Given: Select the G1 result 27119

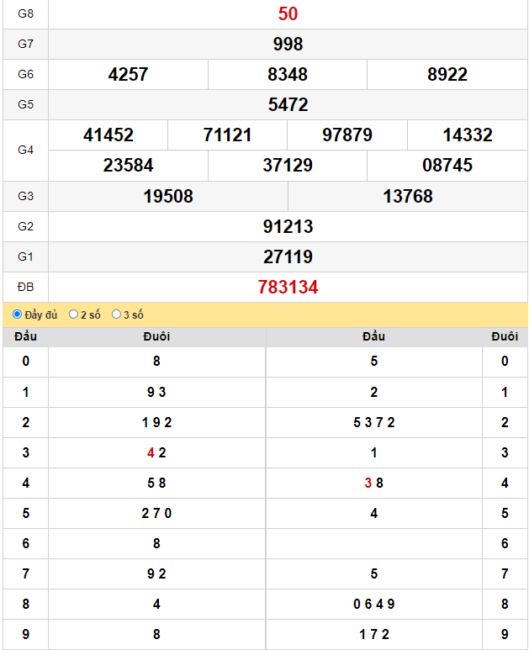Looking at the screenshot, I should click(288, 257).
